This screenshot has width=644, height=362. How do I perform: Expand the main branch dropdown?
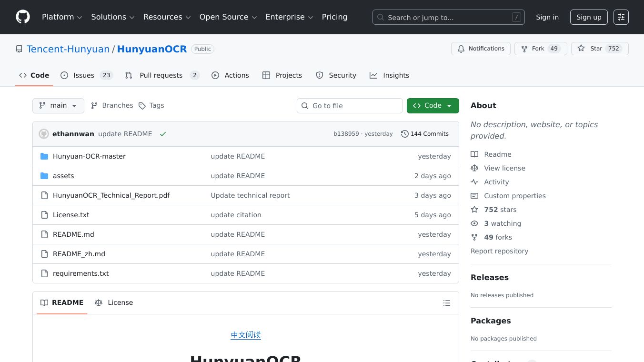tap(58, 106)
